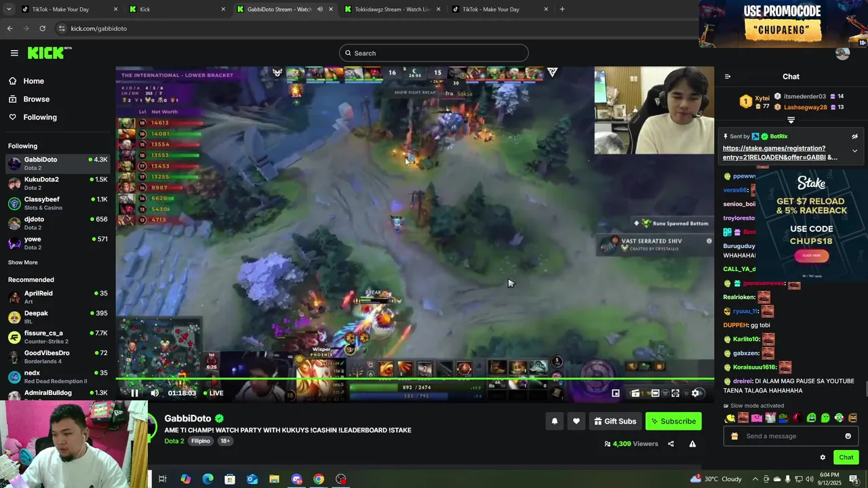Toggle the notification bell for GabbiDoto
868x488 pixels.
[x=554, y=421]
